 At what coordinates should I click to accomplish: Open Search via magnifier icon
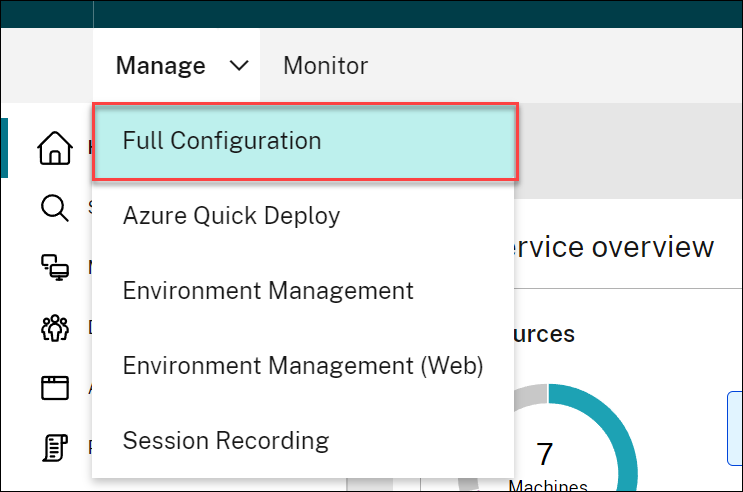point(54,208)
